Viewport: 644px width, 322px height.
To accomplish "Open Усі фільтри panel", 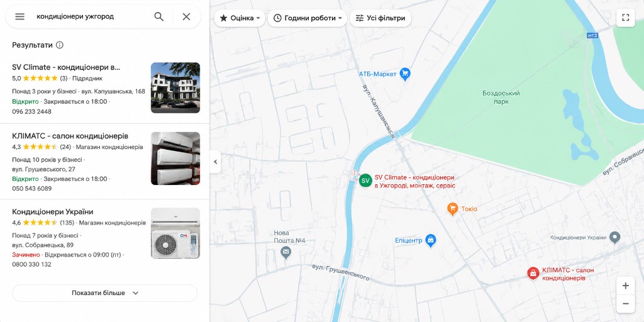I will pyautogui.click(x=380, y=18).
